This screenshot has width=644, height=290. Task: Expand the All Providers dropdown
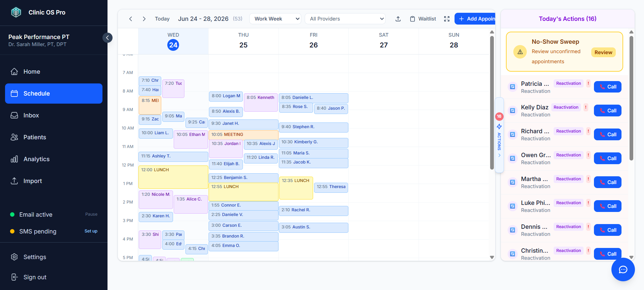coord(345,19)
